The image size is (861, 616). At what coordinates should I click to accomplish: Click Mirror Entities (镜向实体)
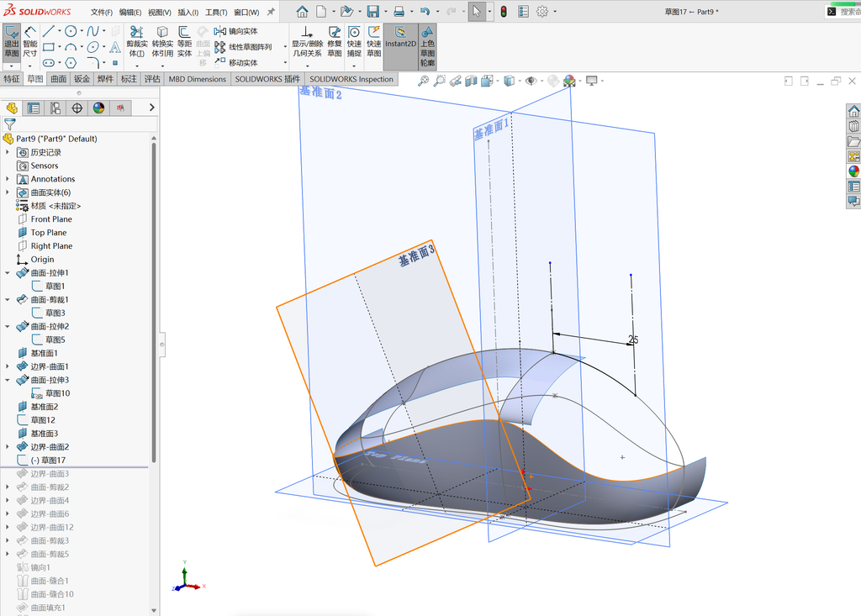point(236,31)
